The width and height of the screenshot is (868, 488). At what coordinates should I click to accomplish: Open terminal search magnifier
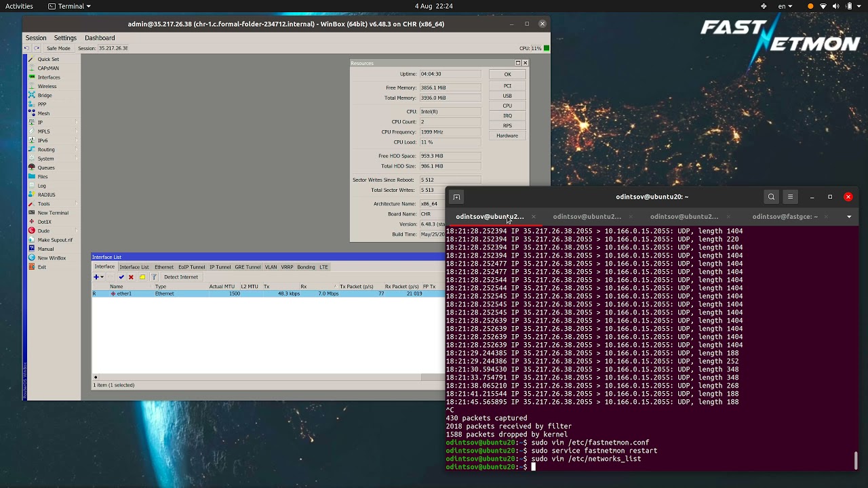[771, 197]
